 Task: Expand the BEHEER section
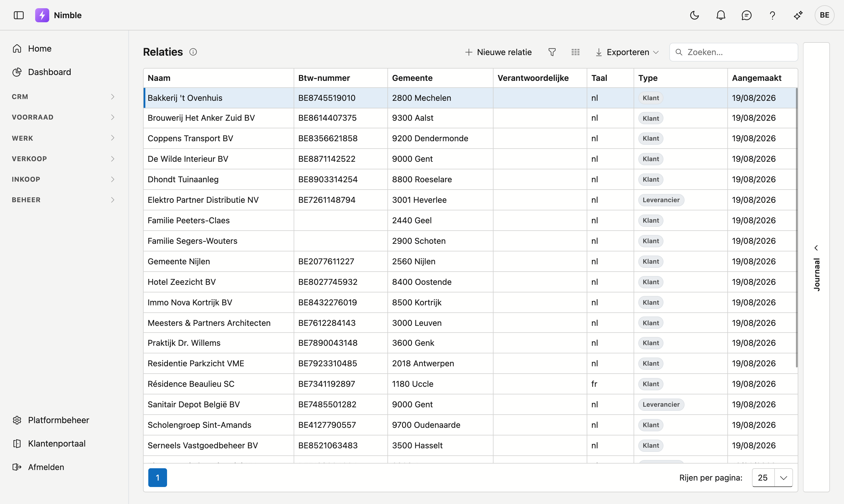point(64,200)
